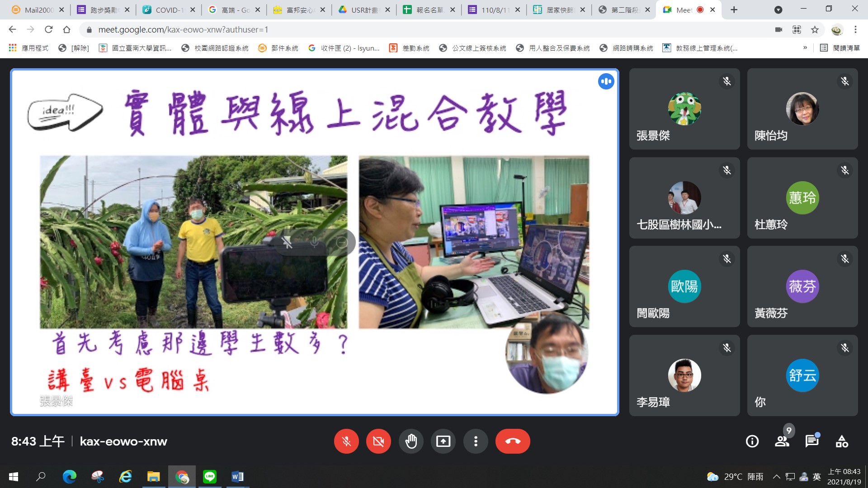Screen dimensions: 868x488
Task: Select the 陳怡均 participant tile
Action: point(802,109)
